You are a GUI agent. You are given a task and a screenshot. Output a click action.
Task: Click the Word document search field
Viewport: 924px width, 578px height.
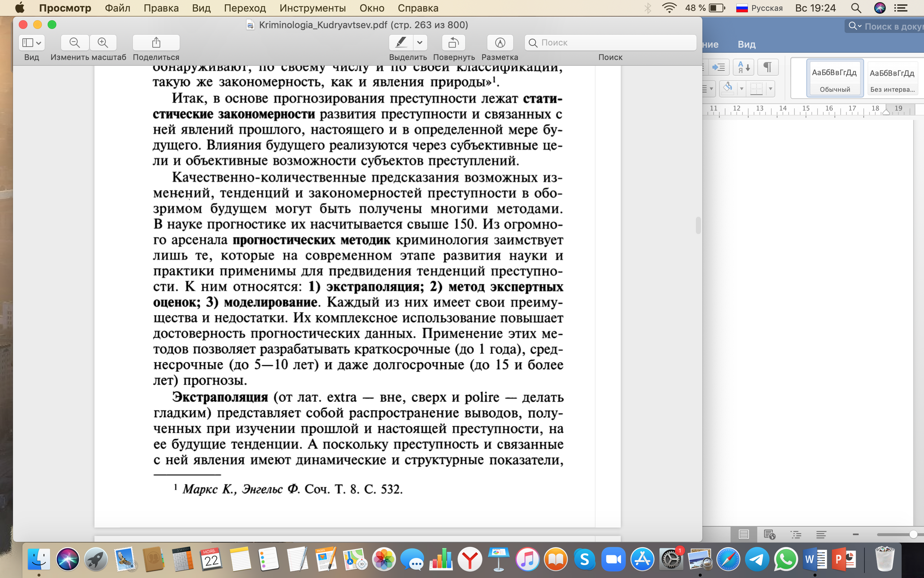(x=886, y=26)
